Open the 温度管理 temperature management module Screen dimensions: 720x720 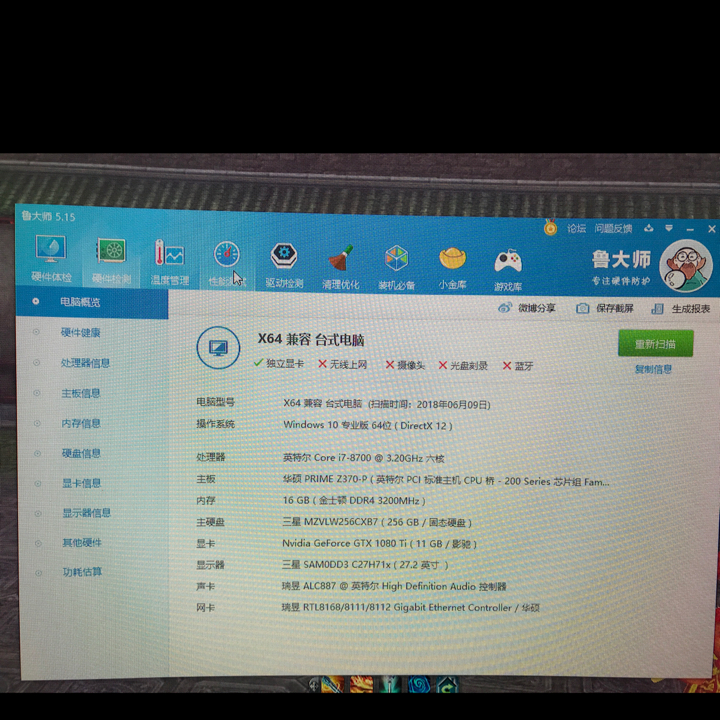pos(169,263)
